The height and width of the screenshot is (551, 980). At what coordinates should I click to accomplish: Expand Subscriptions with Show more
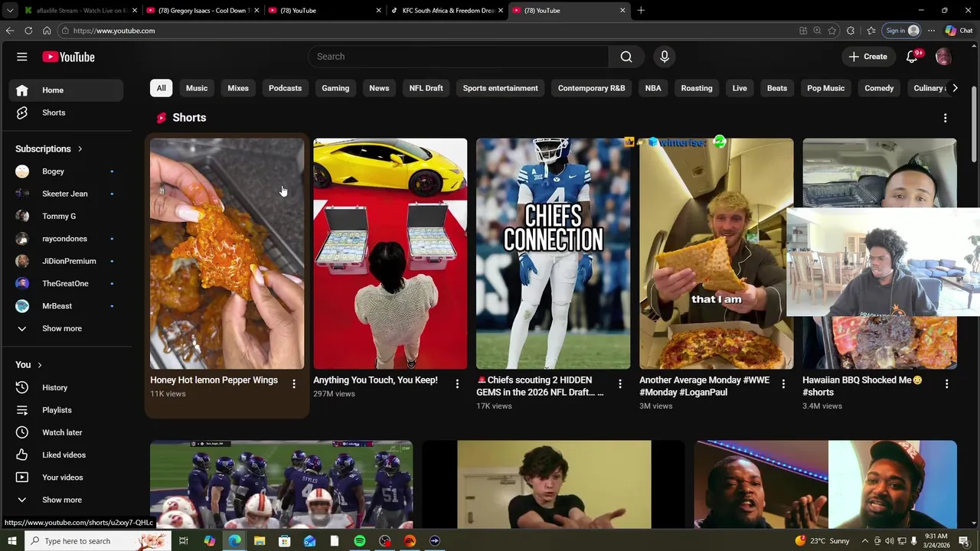61,328
